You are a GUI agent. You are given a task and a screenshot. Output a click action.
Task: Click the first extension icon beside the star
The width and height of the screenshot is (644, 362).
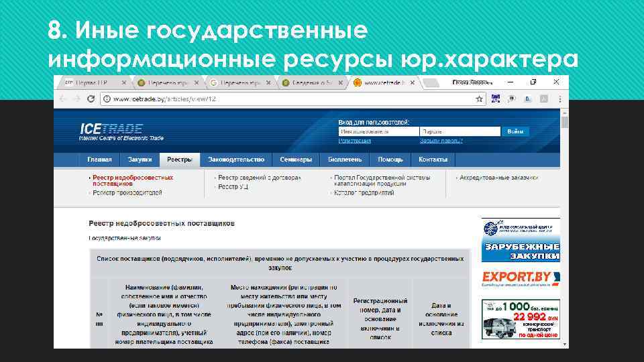coord(496,99)
